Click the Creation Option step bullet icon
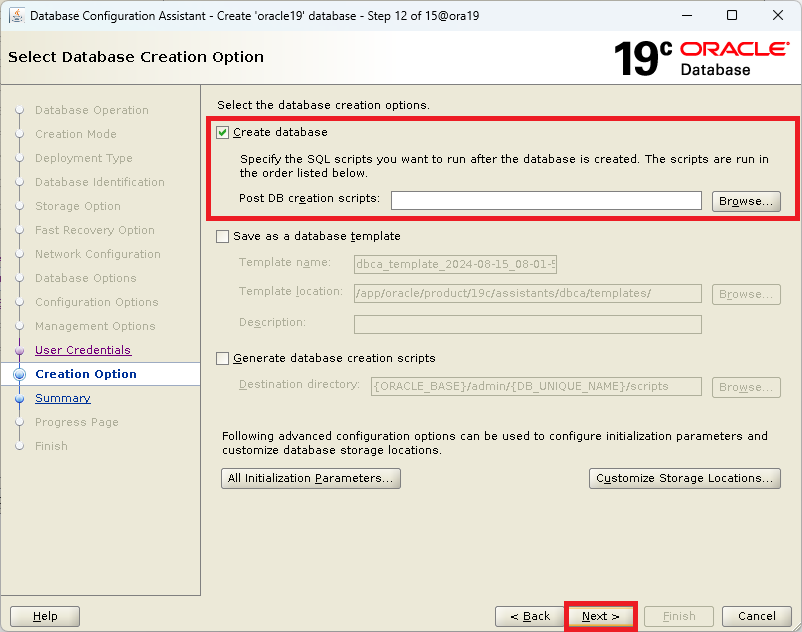The height and width of the screenshot is (632, 802). pyautogui.click(x=19, y=374)
